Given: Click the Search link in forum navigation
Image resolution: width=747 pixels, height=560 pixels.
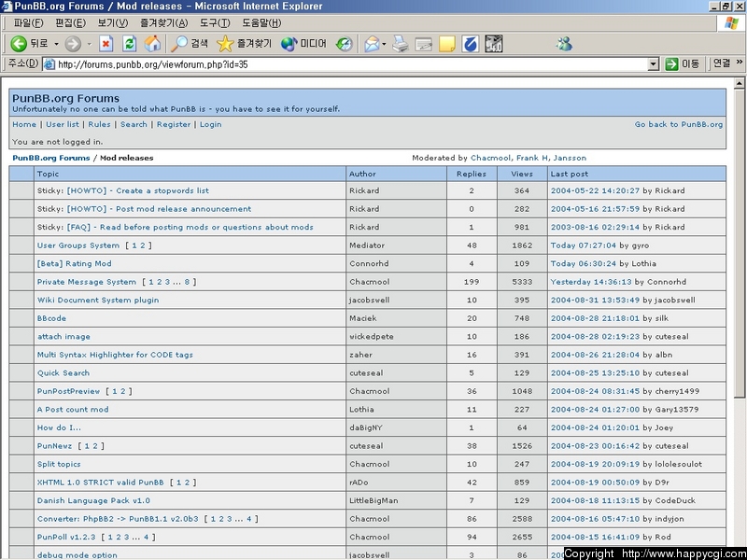Looking at the screenshot, I should (x=134, y=124).
